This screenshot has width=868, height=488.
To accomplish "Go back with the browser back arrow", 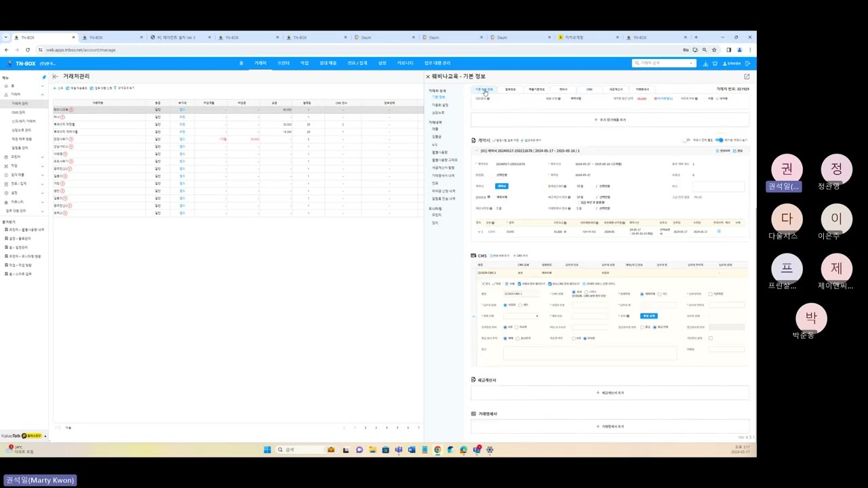I will pos(7,49).
